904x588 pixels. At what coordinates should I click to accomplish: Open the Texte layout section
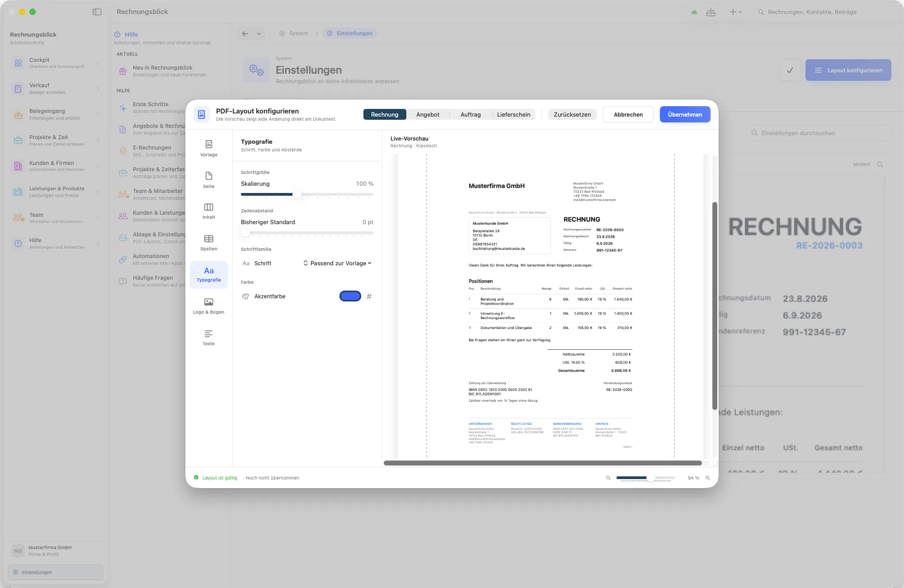point(209,338)
